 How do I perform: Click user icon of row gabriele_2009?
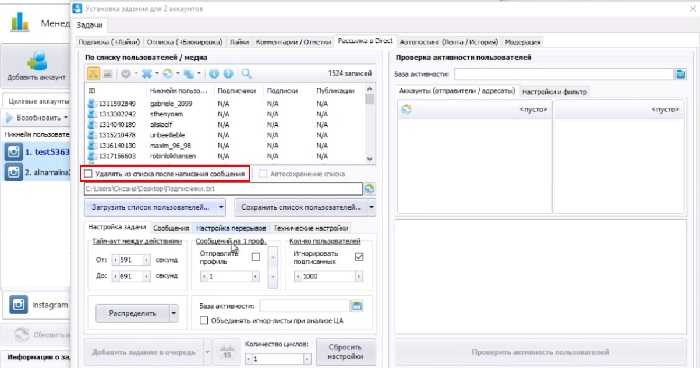coord(92,104)
